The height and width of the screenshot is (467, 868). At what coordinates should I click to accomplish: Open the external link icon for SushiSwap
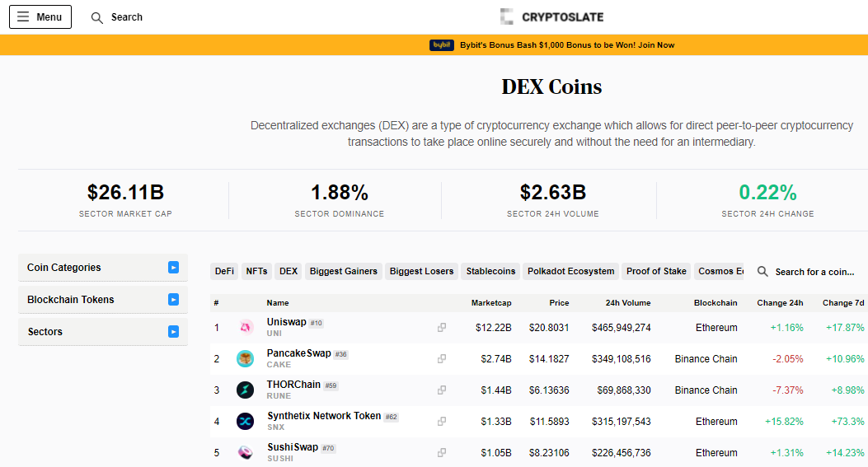point(442,453)
